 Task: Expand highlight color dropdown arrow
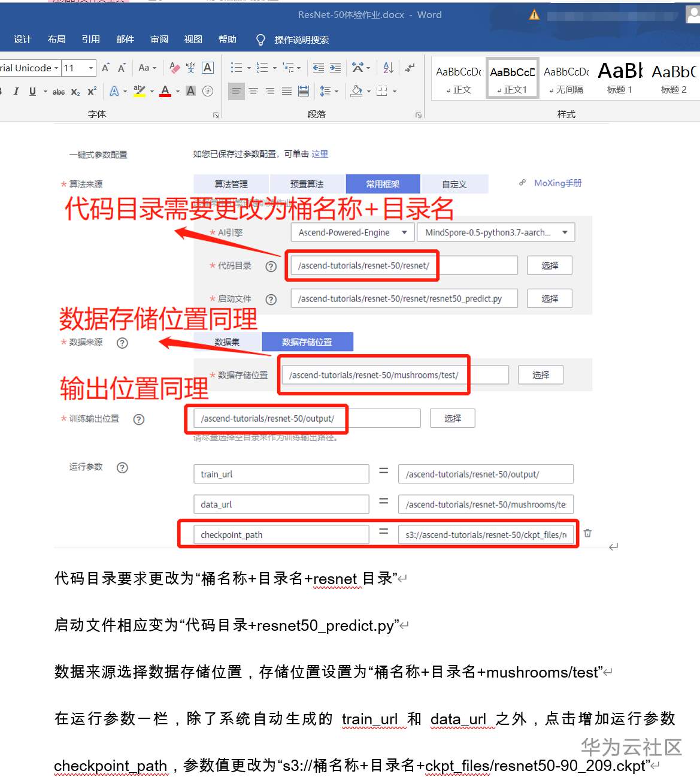pyautogui.click(x=152, y=91)
